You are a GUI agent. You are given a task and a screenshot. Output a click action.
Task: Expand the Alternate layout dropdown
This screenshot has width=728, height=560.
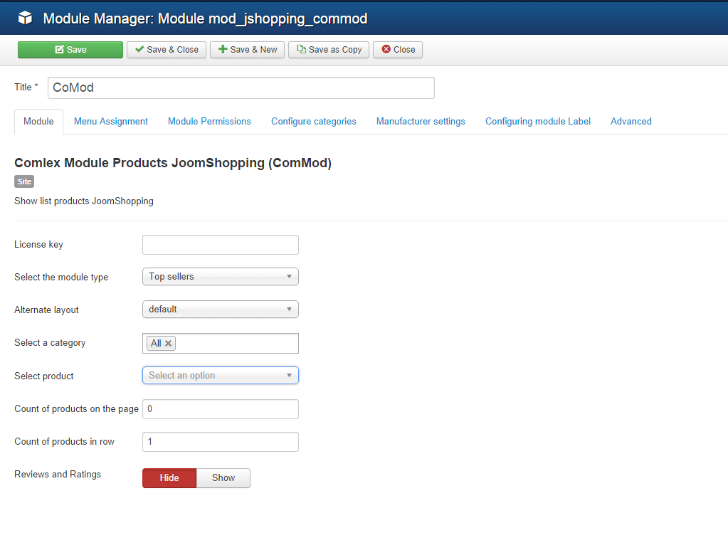220,310
